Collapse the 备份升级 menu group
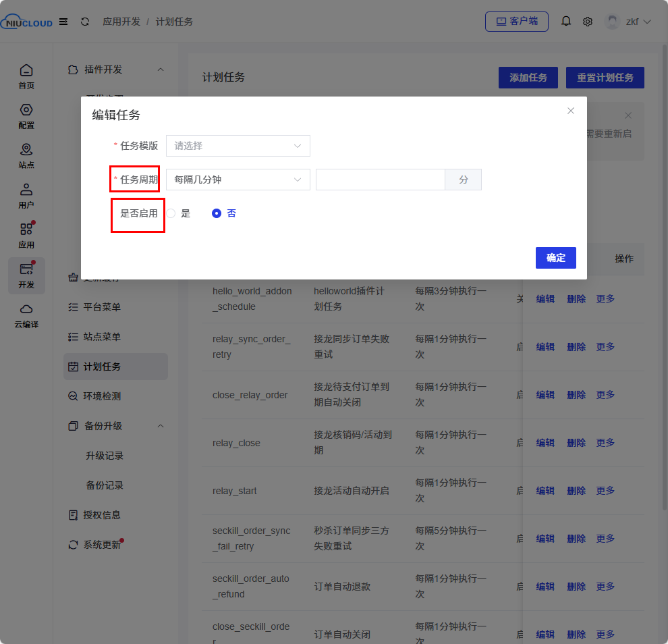 tap(161, 426)
